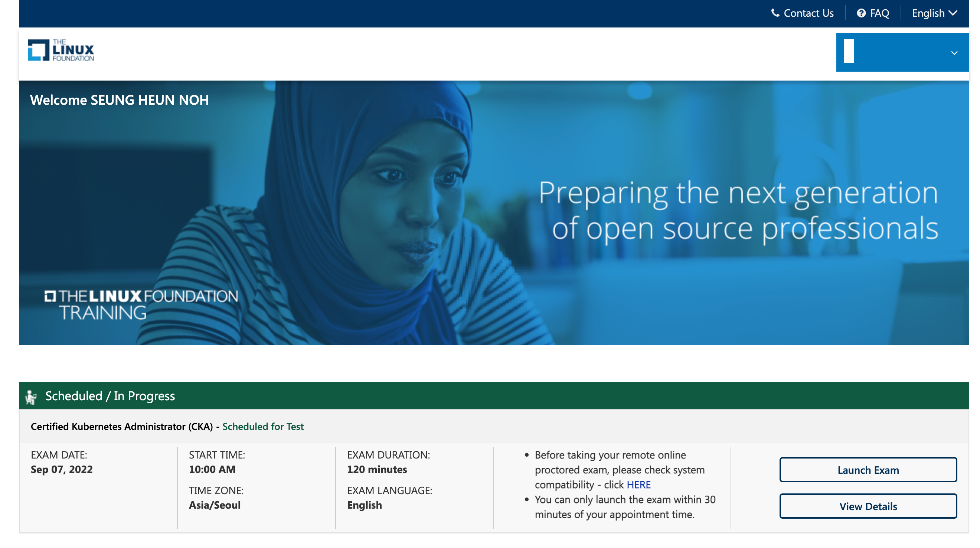Click the HERE system compatibility link

coord(638,485)
